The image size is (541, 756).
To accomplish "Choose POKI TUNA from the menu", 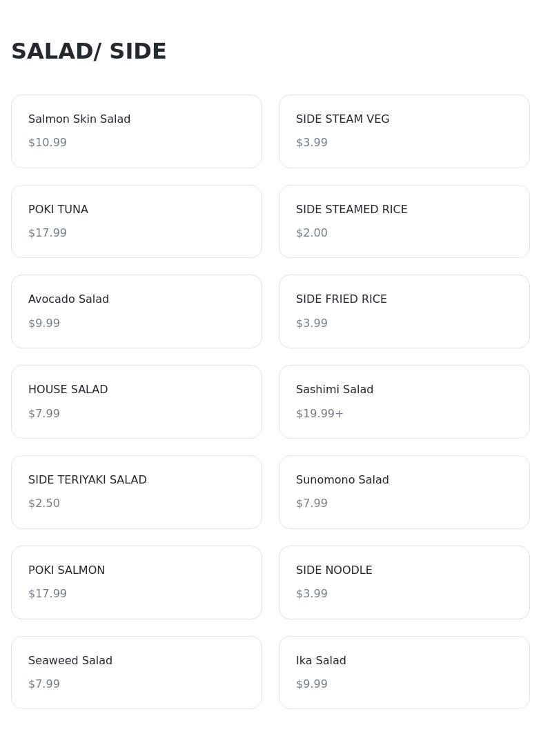I will (136, 221).
